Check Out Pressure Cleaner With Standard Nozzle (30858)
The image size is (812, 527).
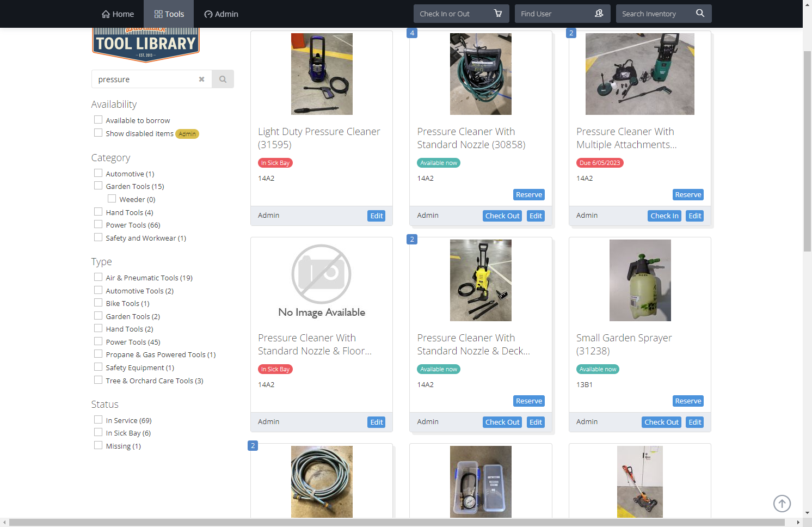[502, 216]
